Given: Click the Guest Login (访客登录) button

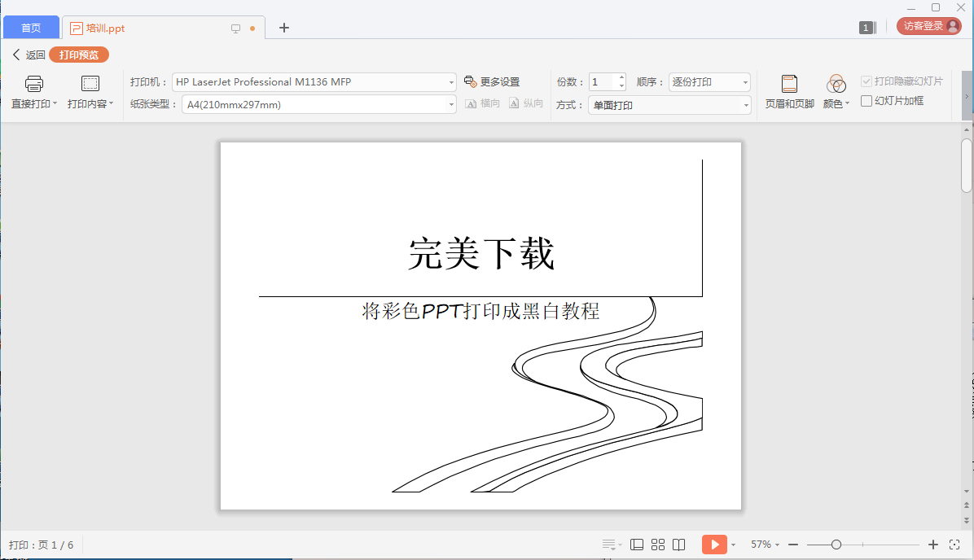Looking at the screenshot, I should pyautogui.click(x=928, y=26).
